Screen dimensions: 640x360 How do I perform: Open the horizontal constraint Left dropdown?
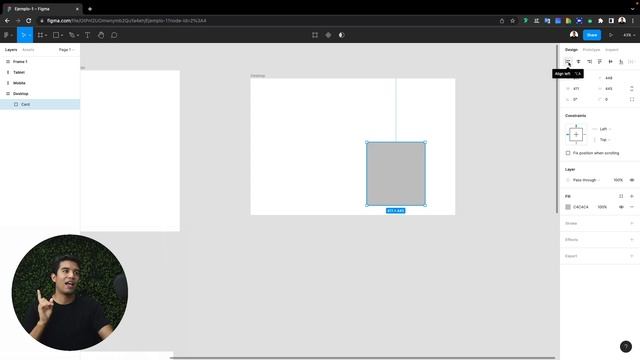[605, 129]
